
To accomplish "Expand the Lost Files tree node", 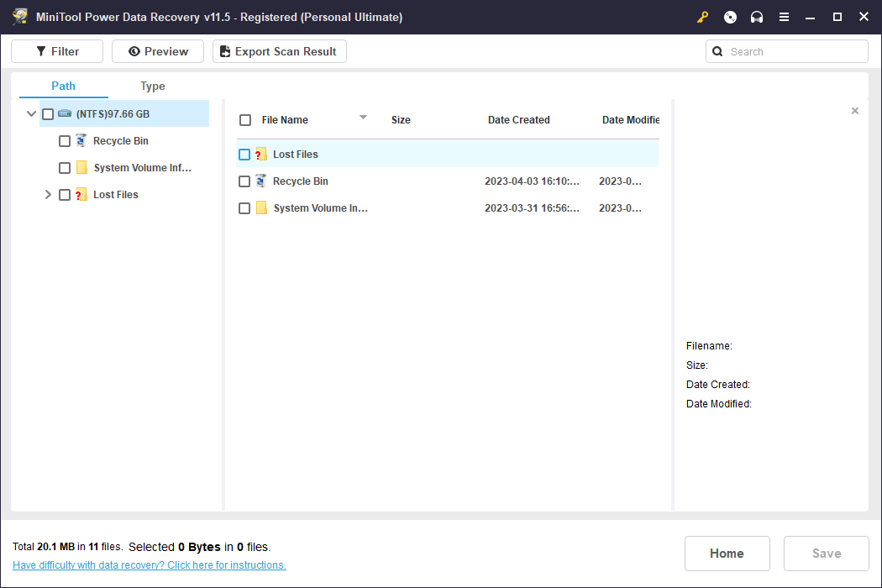I will (x=48, y=195).
